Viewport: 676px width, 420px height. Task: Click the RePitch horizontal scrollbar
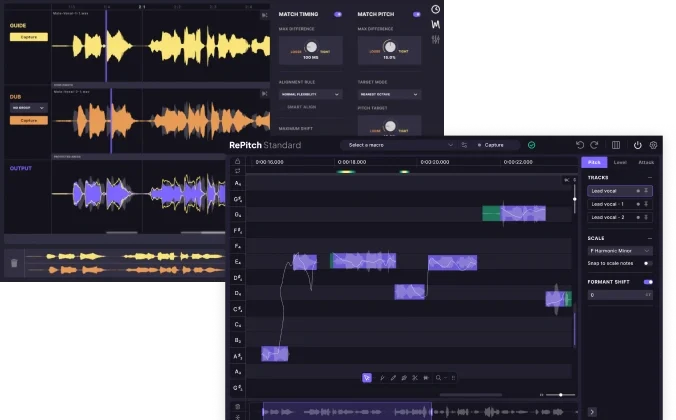tap(471, 395)
